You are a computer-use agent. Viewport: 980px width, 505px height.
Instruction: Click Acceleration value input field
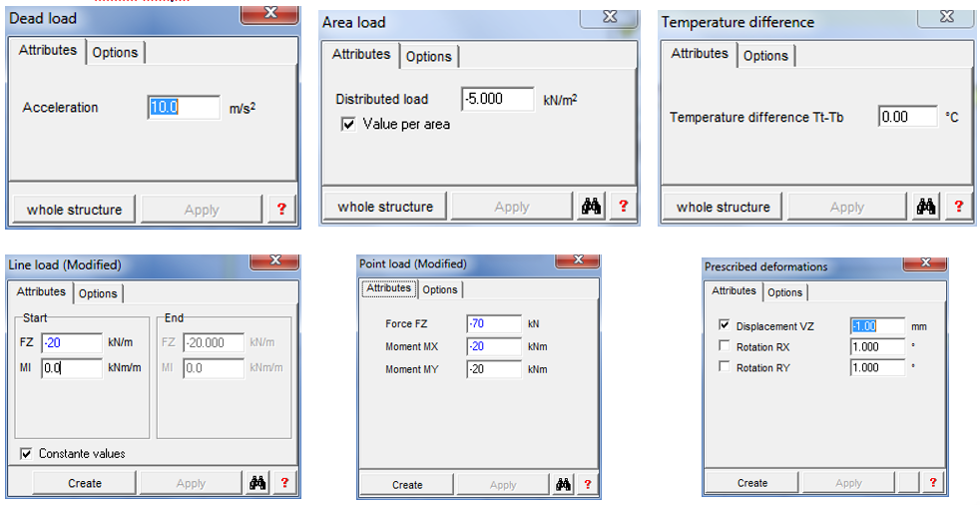(184, 107)
